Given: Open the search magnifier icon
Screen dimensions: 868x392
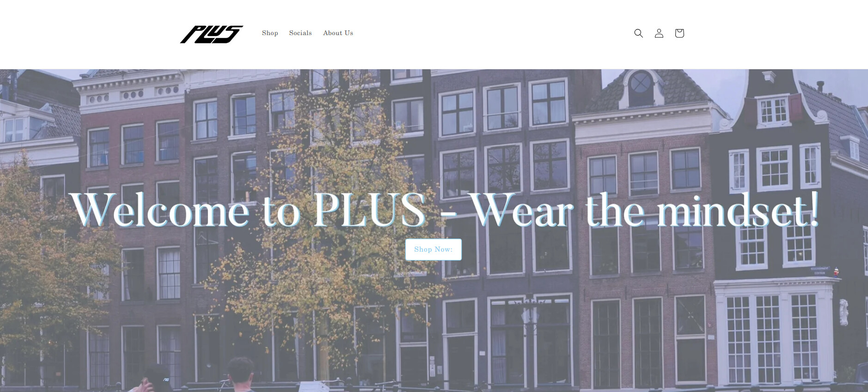Looking at the screenshot, I should coord(638,33).
